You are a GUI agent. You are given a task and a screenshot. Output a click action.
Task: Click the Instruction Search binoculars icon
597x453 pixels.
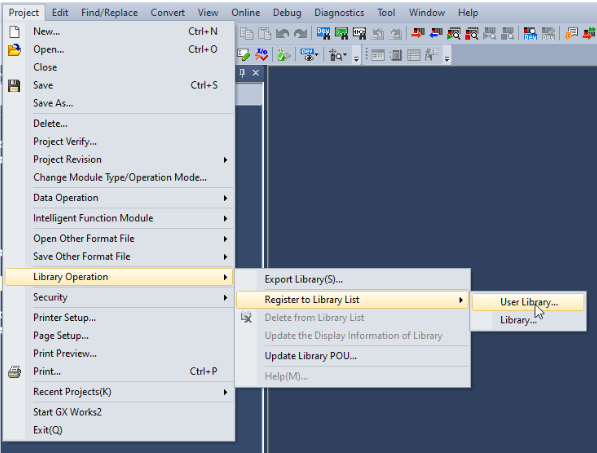342,33
